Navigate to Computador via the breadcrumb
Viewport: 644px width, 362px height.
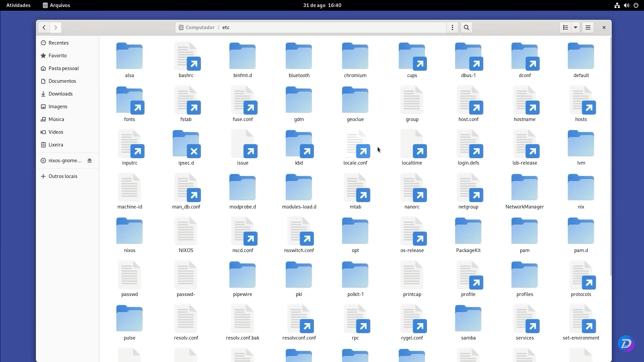200,27
